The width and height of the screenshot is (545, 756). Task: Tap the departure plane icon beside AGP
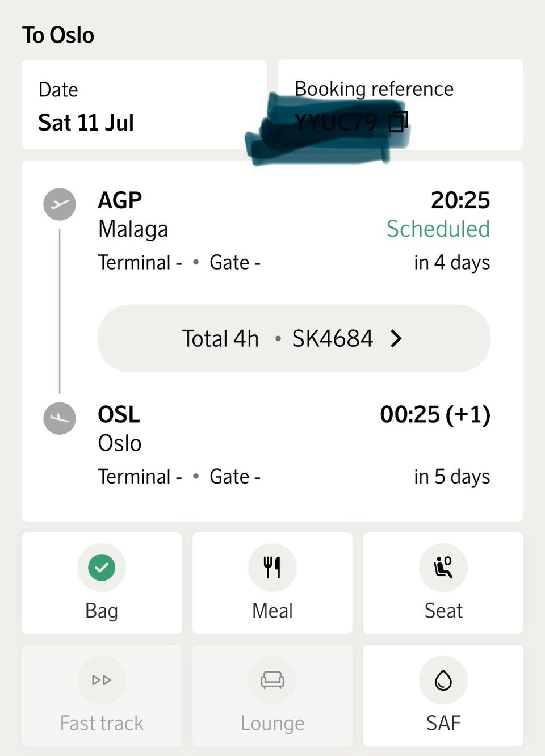60,204
